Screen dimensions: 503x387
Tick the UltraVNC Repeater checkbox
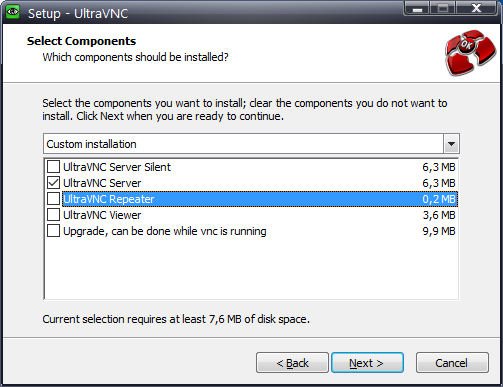53,199
